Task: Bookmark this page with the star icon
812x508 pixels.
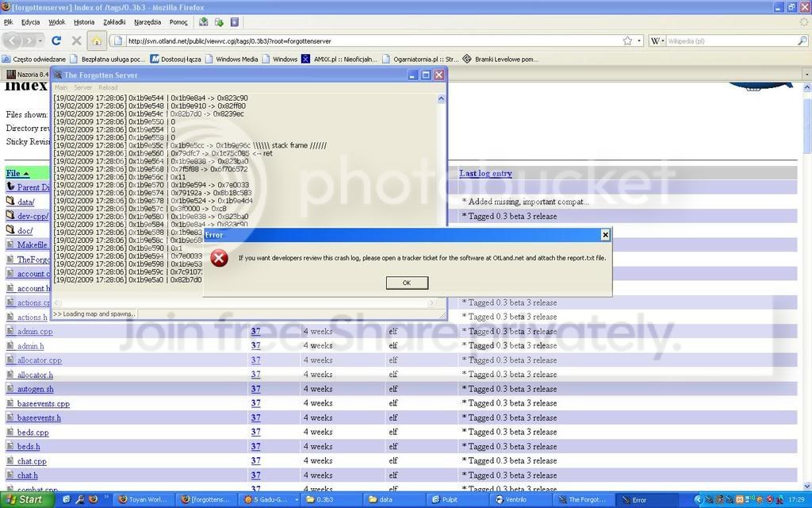Action: tap(628, 40)
